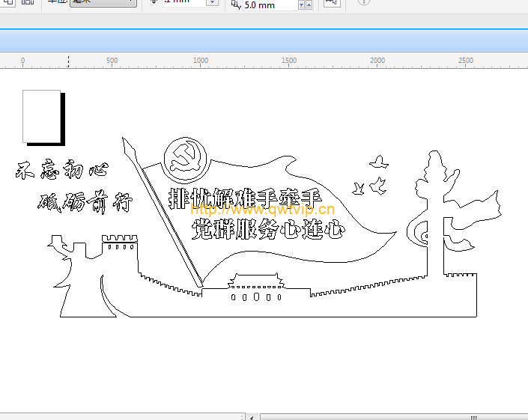Click the duplicate distance Y icon
This screenshot has width=528, height=420.
[236, 4]
